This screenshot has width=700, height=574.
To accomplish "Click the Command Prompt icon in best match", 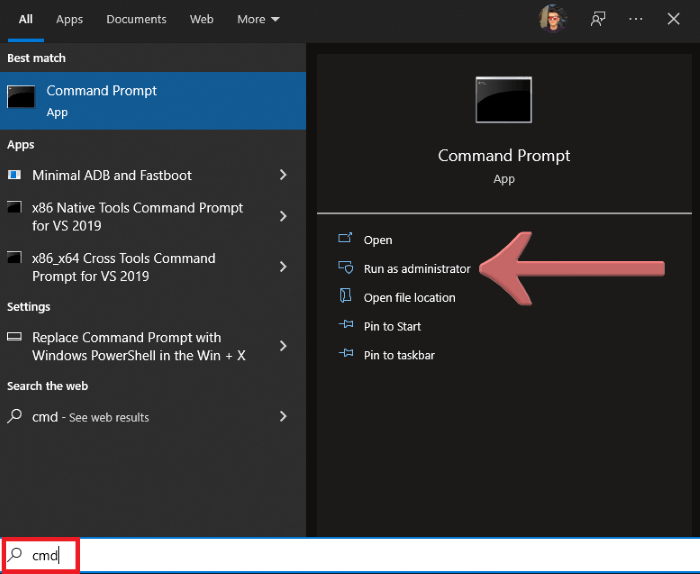I will tap(21, 96).
